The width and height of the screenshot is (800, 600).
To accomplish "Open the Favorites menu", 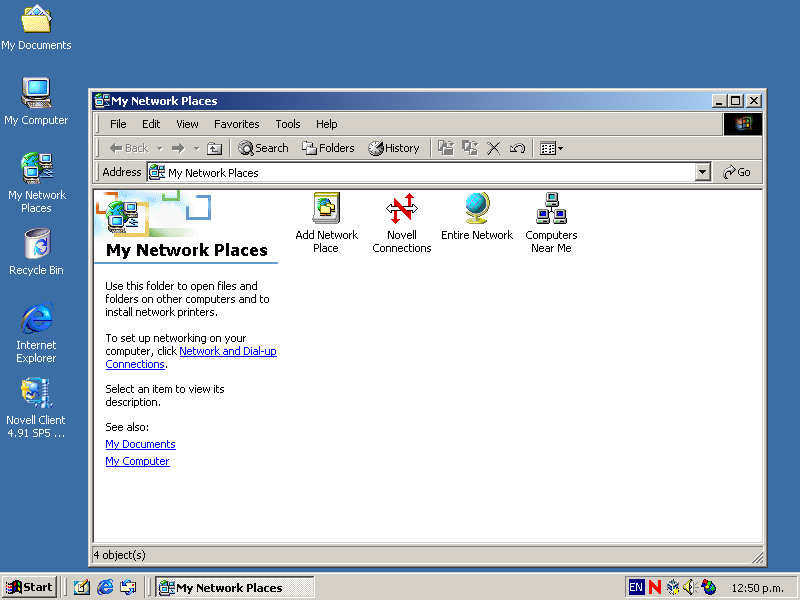I will click(236, 124).
